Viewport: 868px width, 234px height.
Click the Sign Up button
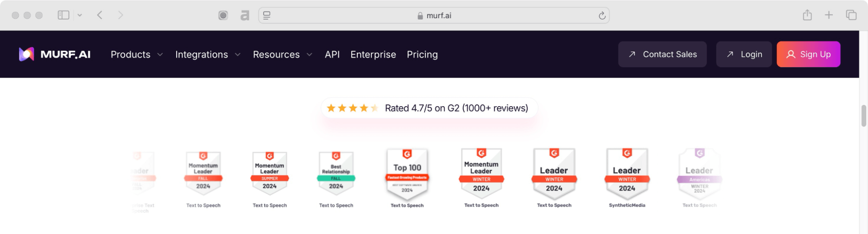point(808,54)
